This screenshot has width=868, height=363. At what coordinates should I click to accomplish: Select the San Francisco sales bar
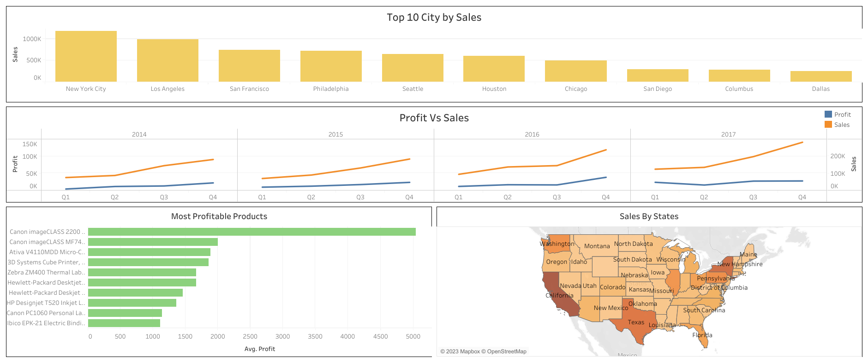pyautogui.click(x=249, y=66)
